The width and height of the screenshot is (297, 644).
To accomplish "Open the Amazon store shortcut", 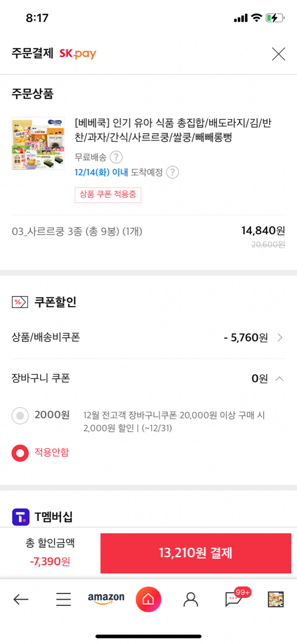I will pyautogui.click(x=106, y=598).
